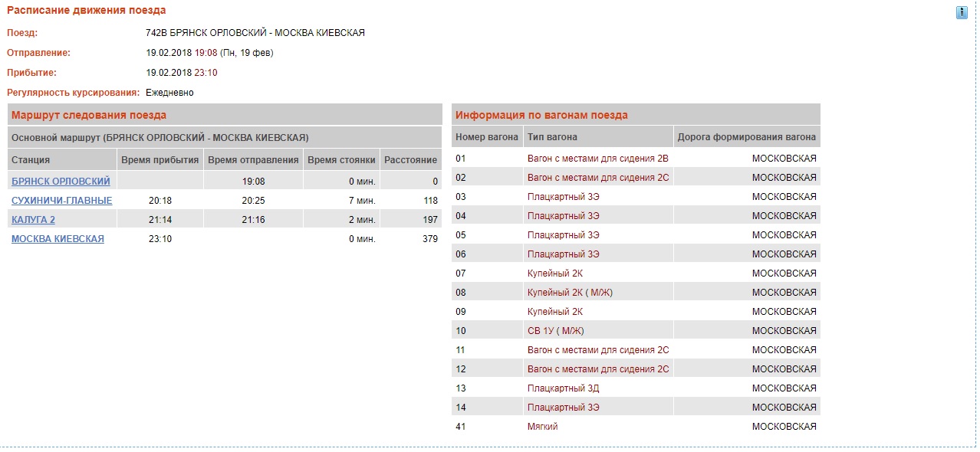The height and width of the screenshot is (452, 980).
Task: Click wagon 13 type Плацкартный 3Д
Action: click(564, 388)
